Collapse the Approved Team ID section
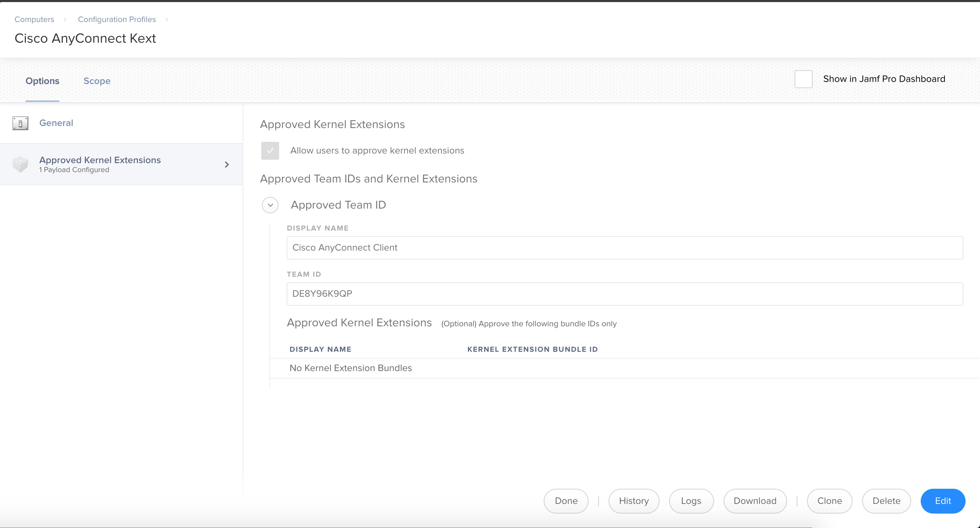 pyautogui.click(x=270, y=205)
